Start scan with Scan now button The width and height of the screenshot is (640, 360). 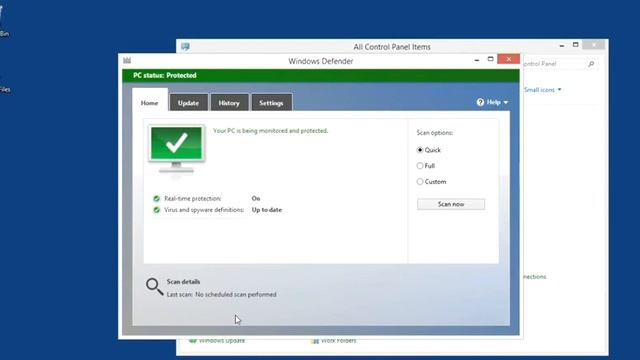pyautogui.click(x=451, y=204)
